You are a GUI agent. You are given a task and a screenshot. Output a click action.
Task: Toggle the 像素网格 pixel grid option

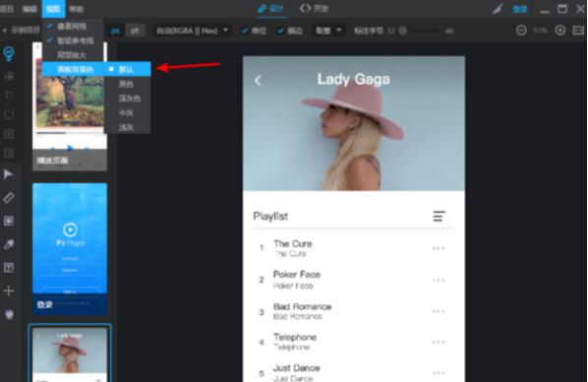click(73, 27)
